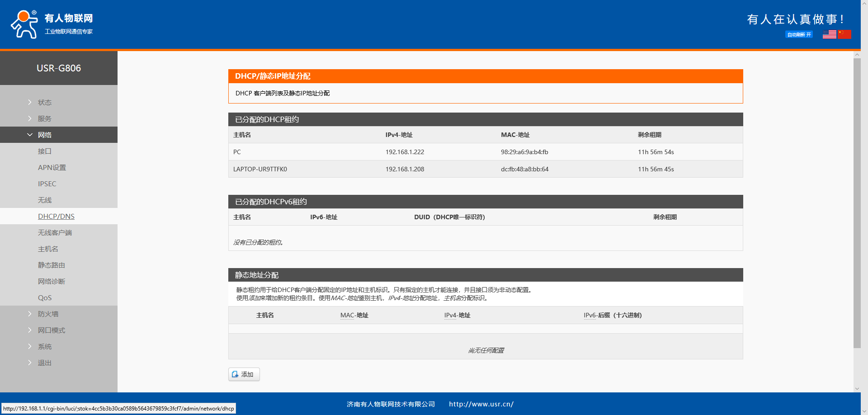Expand the 状态 menu section
This screenshot has width=868, height=415.
44,103
